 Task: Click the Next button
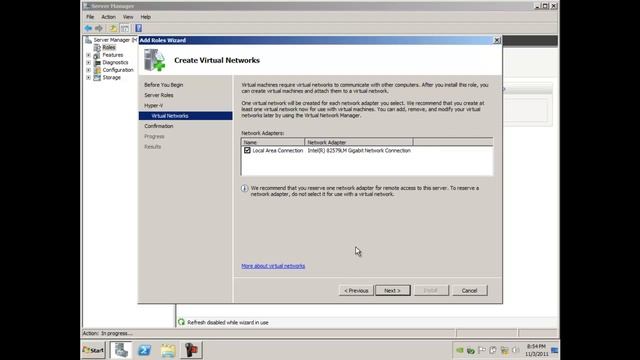(x=393, y=291)
